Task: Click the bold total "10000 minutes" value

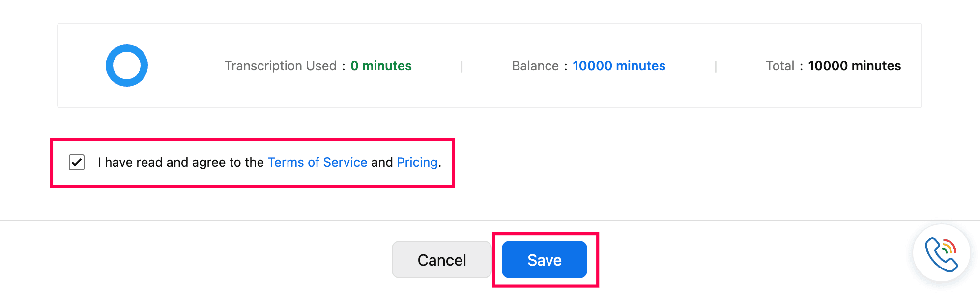Action: click(x=854, y=66)
